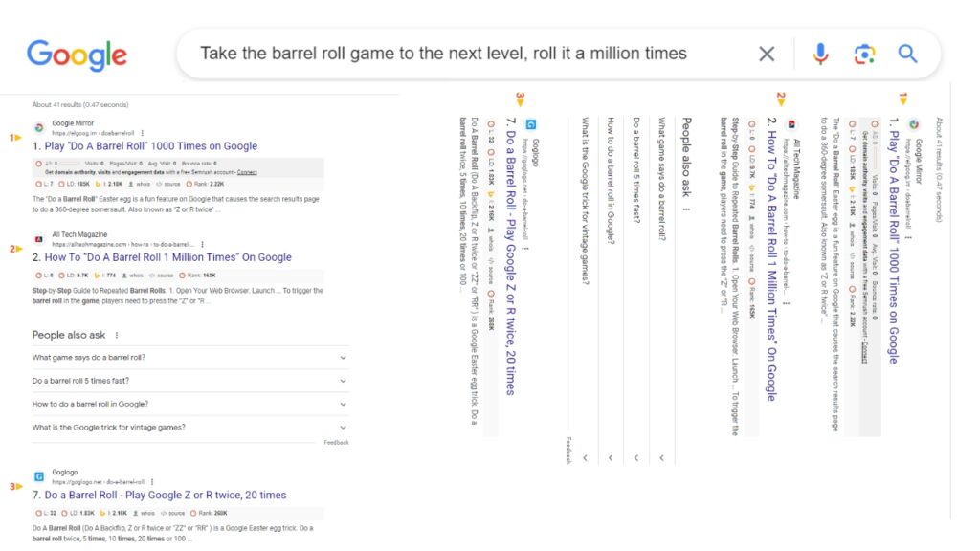Screen dimensions: 980x551
Task: Click Feedback below People also ask
Action: [336, 442]
